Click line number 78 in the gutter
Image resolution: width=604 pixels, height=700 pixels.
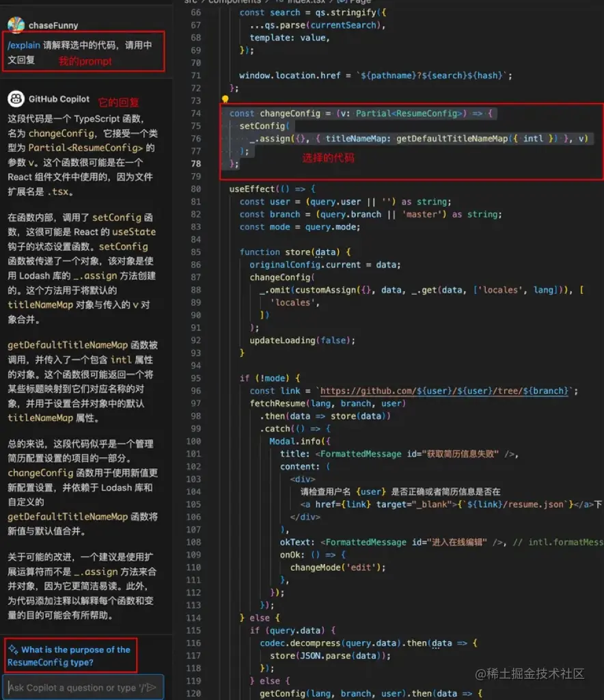coord(195,163)
